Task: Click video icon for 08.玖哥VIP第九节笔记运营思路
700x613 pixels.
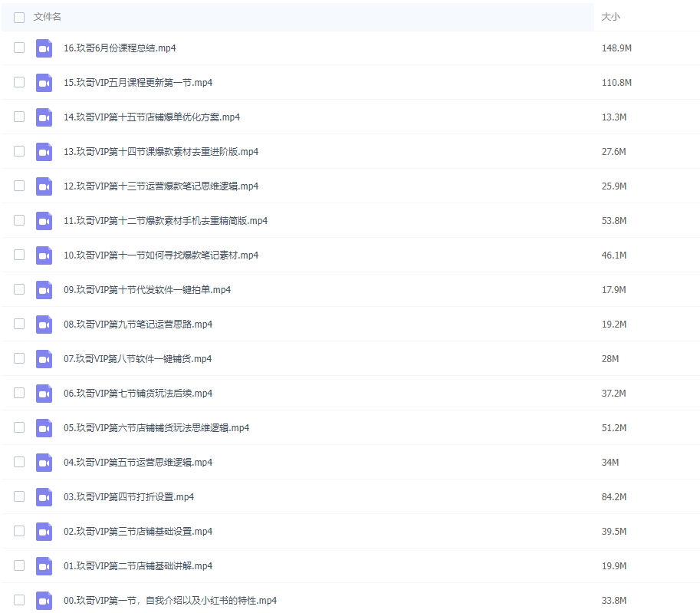Action: coord(44,325)
